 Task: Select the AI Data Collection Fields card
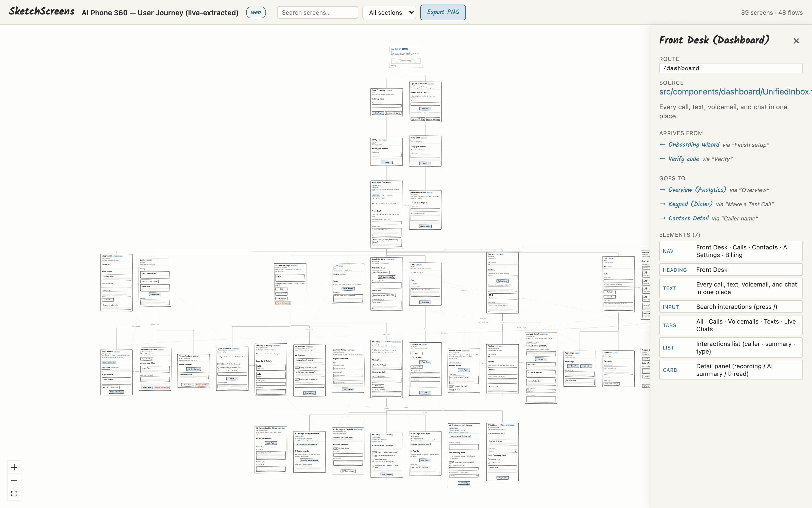coord(271,450)
